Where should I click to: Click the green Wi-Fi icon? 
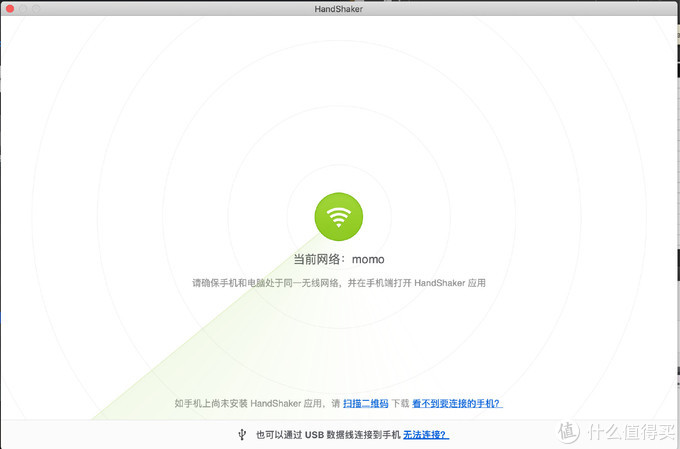coord(338,216)
